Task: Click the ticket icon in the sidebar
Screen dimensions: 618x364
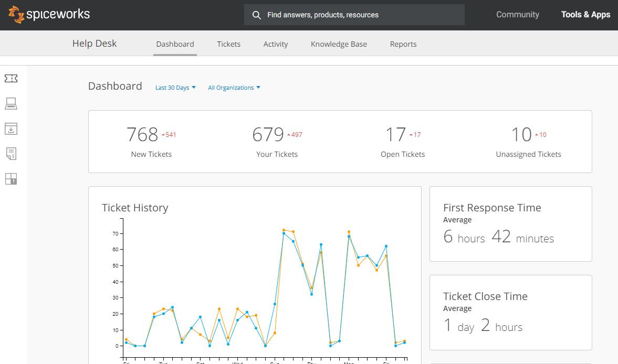Action: [x=11, y=78]
